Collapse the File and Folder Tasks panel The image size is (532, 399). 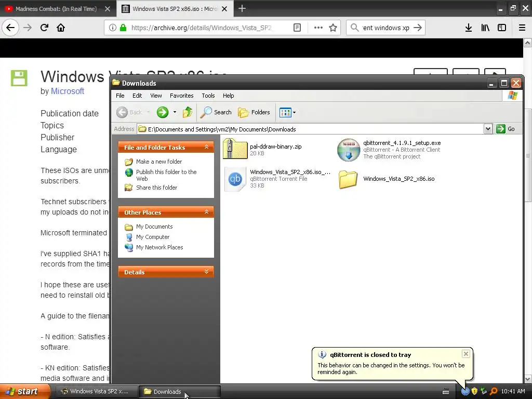point(206,147)
